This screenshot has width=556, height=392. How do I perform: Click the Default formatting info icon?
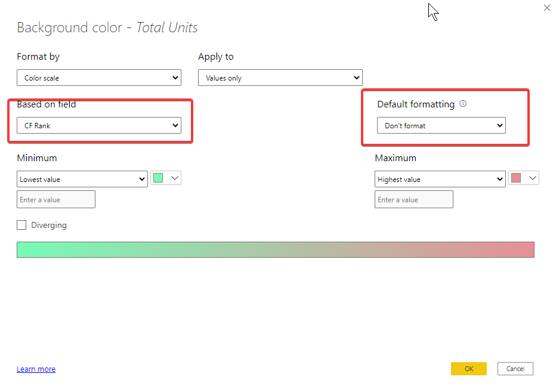(463, 104)
